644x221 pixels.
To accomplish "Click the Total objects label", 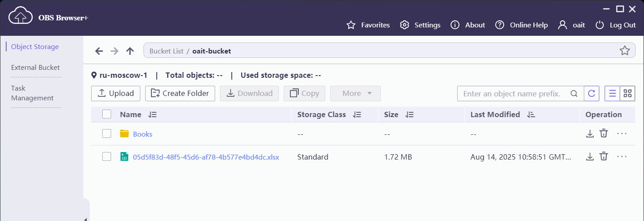I will click(194, 75).
